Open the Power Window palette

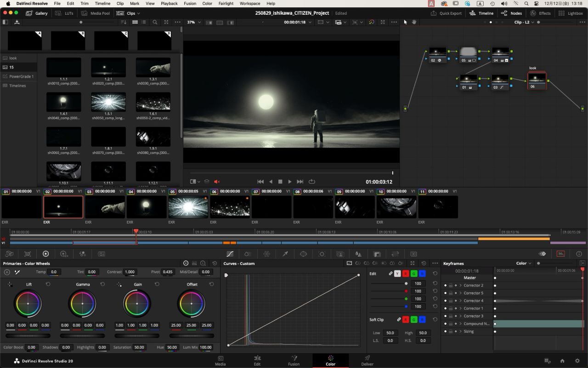(303, 254)
